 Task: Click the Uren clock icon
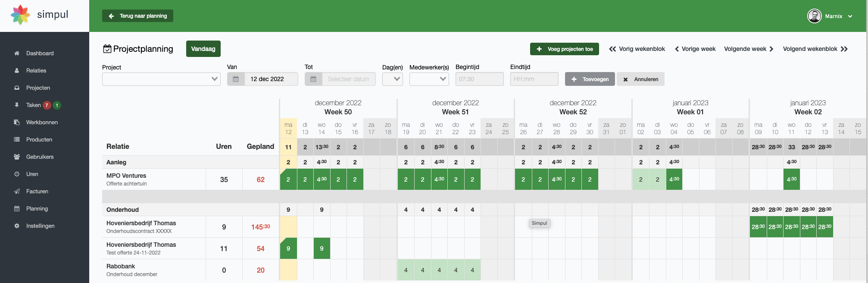[17, 174]
